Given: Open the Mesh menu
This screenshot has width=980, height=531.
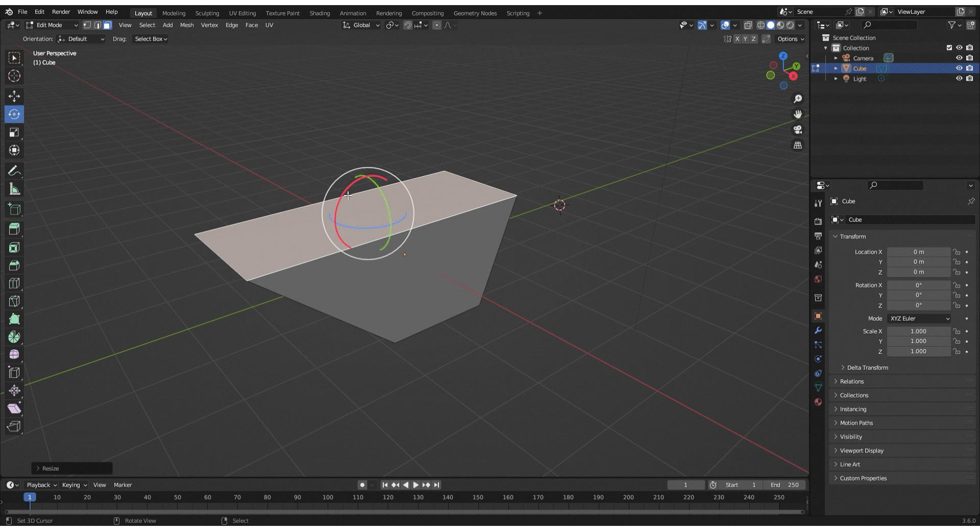Looking at the screenshot, I should 187,25.
